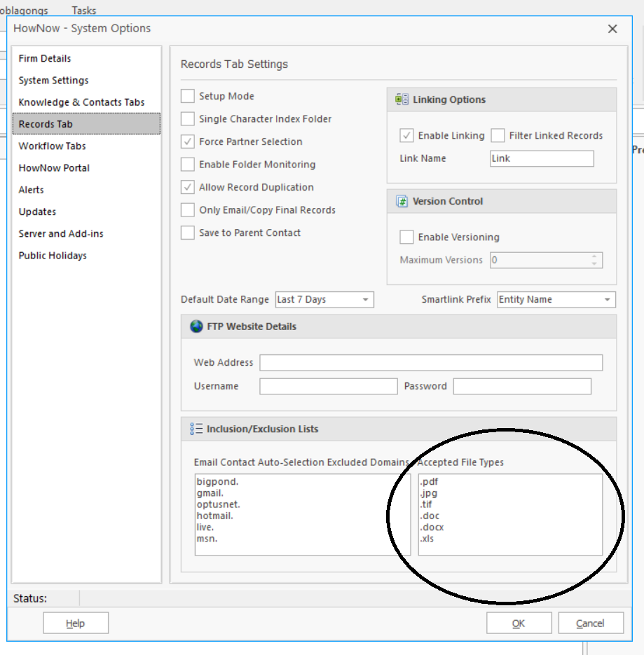Uncheck Enable Linking

pyautogui.click(x=406, y=135)
